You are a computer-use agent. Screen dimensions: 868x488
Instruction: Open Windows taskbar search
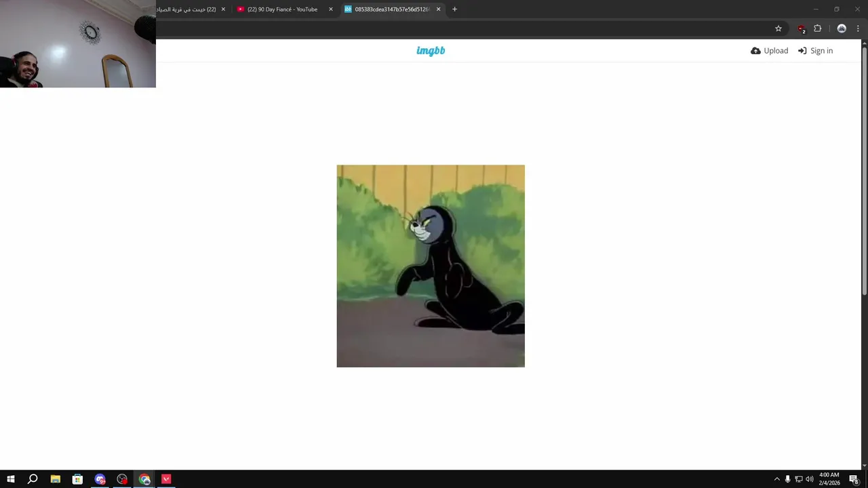pyautogui.click(x=33, y=479)
